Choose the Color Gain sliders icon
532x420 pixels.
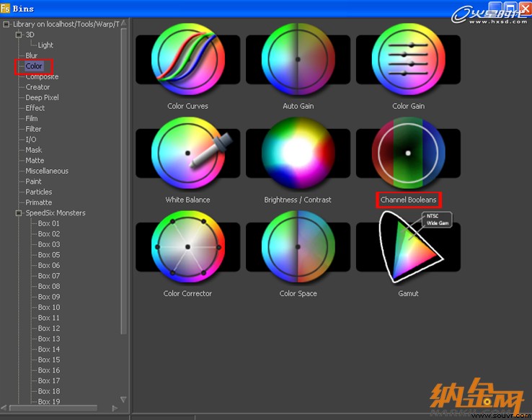pyautogui.click(x=408, y=59)
